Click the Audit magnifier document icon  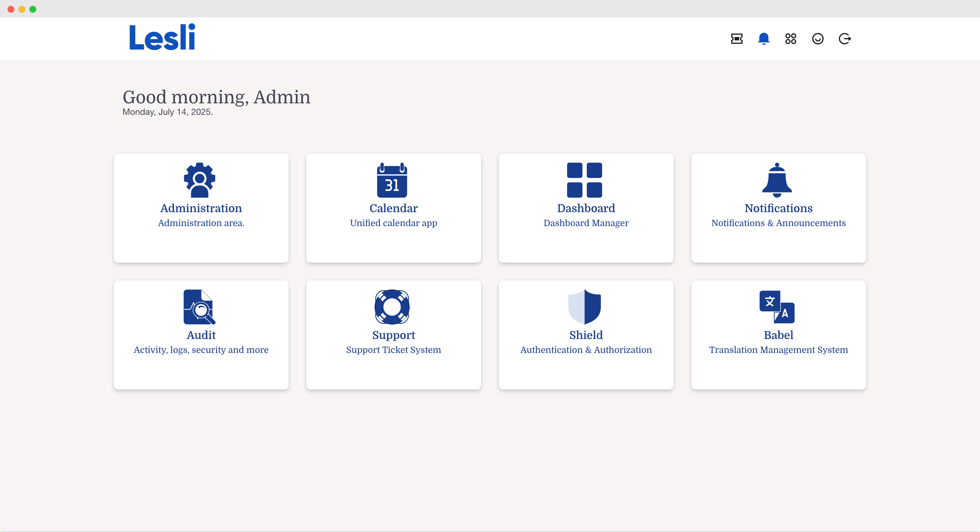point(199,307)
